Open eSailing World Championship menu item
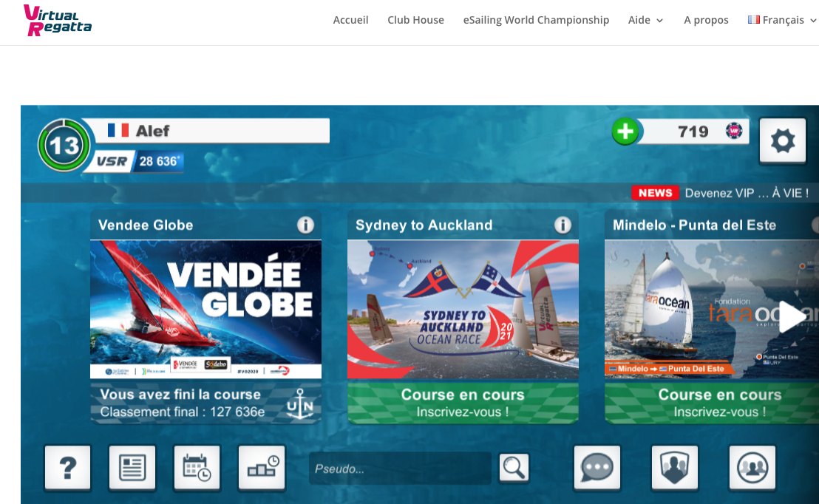The image size is (819, 504). (x=536, y=20)
